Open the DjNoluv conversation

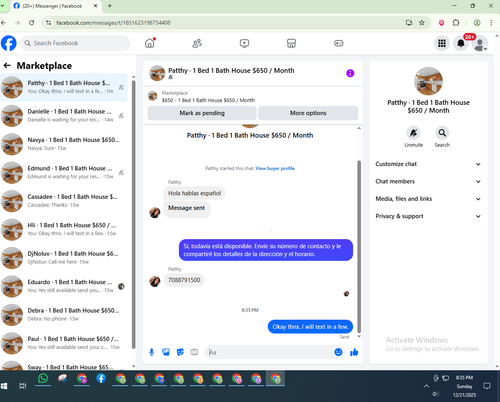click(x=63, y=258)
